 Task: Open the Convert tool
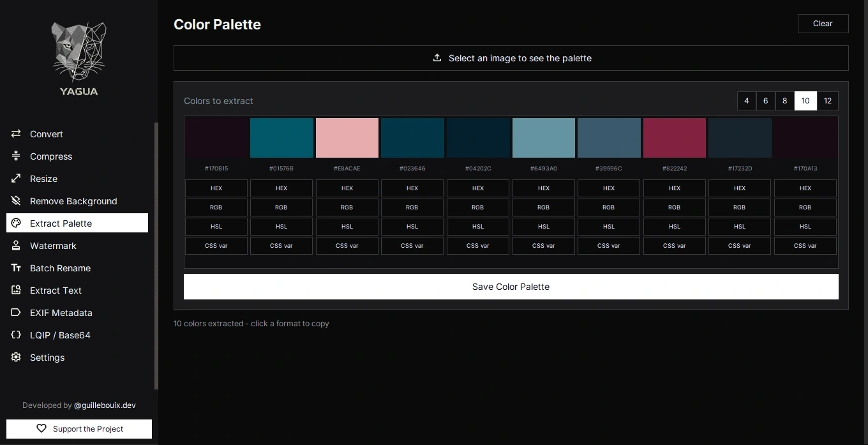pyautogui.click(x=77, y=134)
